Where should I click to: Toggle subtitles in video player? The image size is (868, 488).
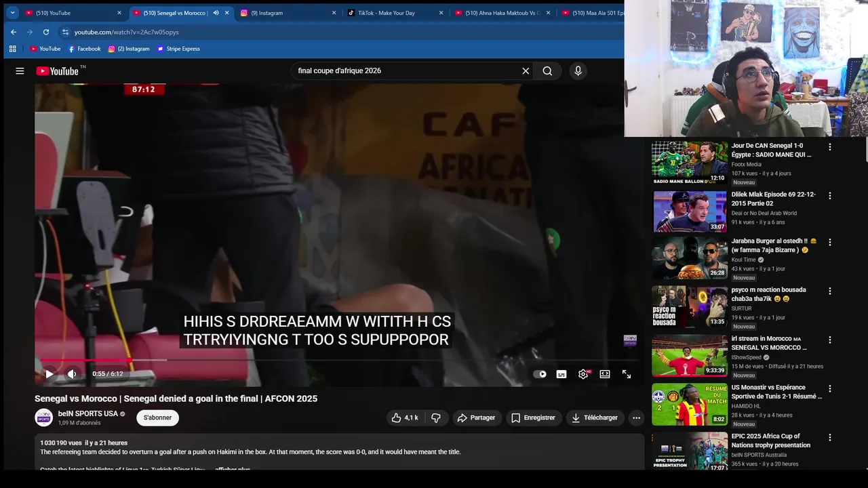(561, 374)
